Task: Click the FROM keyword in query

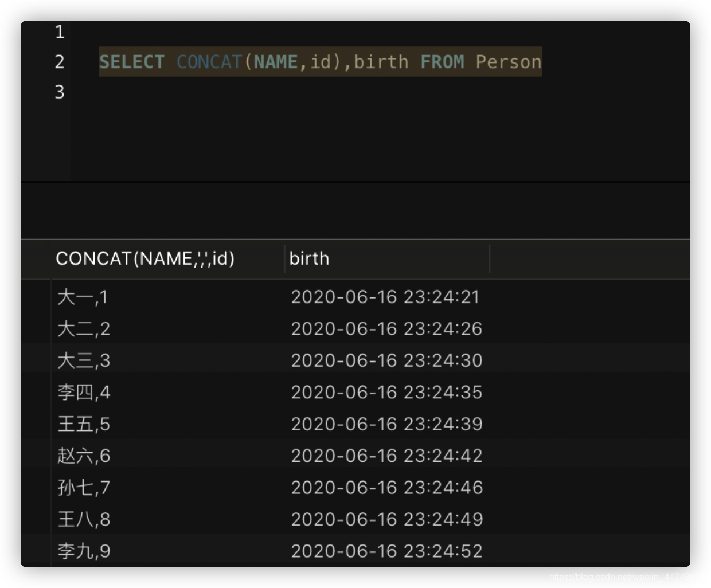Action: click(442, 62)
